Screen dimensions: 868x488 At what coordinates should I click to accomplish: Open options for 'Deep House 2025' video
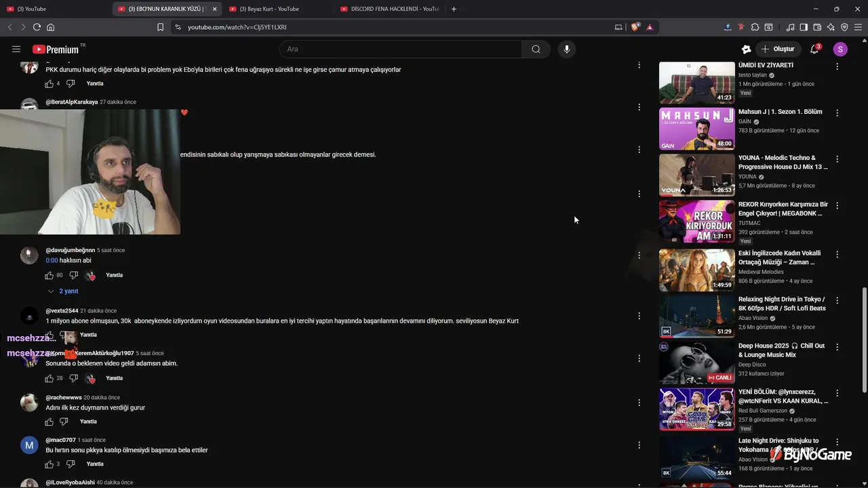[837, 347]
